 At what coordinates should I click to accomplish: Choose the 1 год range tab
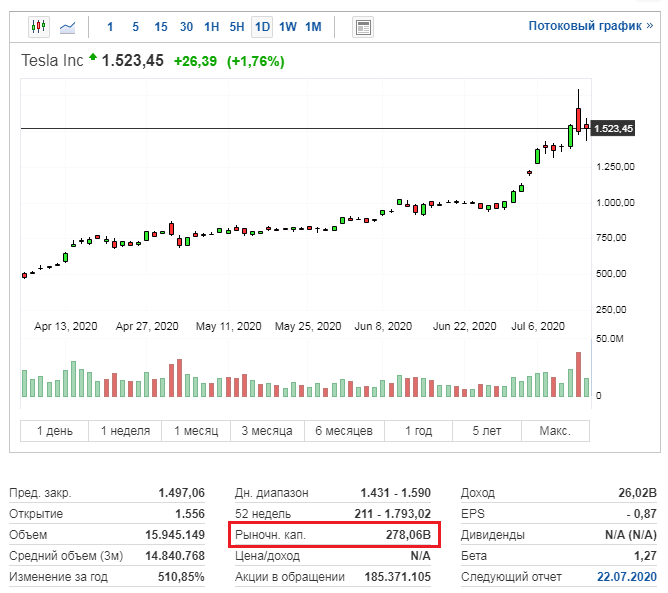coord(418,431)
